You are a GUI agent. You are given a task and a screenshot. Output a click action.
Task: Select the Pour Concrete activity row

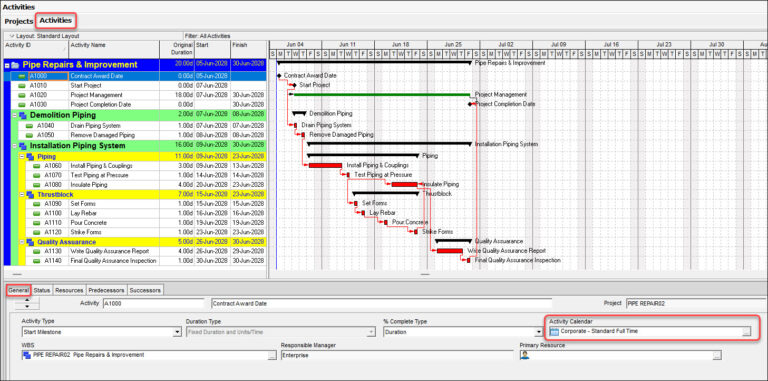point(135,223)
